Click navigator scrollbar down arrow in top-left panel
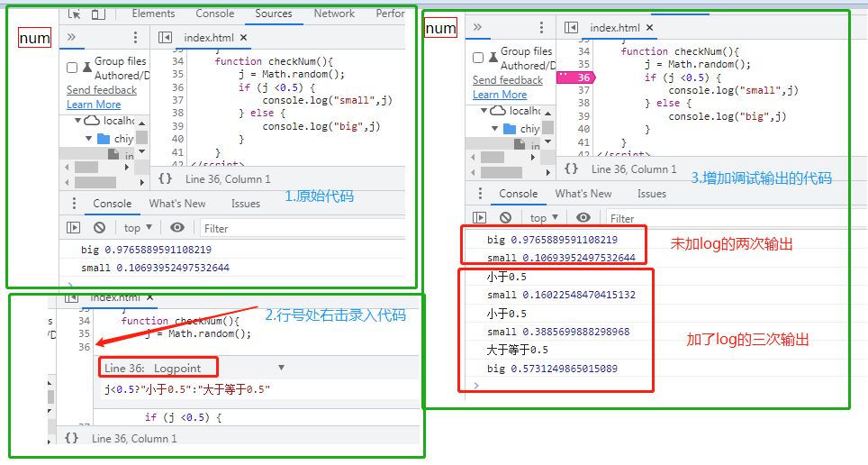This screenshot has height=465, width=868. pyautogui.click(x=142, y=151)
